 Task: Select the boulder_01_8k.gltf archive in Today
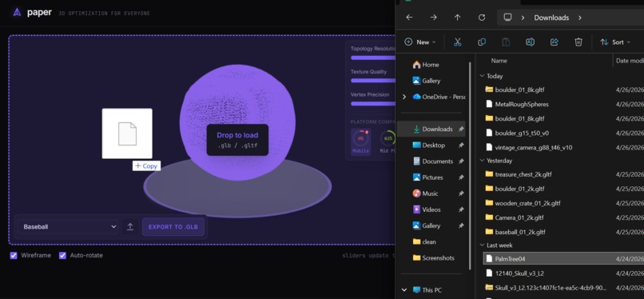click(519, 90)
